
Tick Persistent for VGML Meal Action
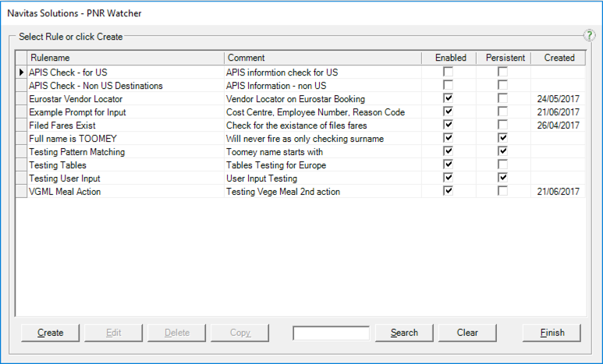coord(502,191)
